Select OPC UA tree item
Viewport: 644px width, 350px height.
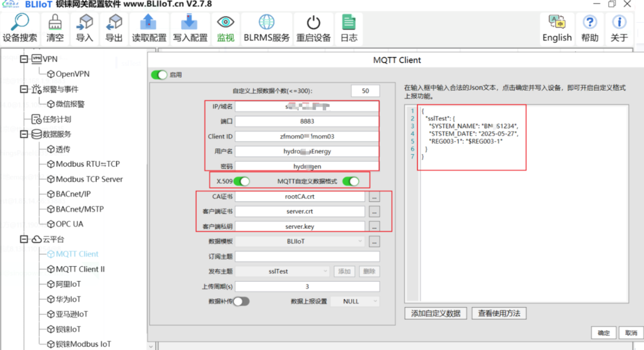pyautogui.click(x=65, y=224)
